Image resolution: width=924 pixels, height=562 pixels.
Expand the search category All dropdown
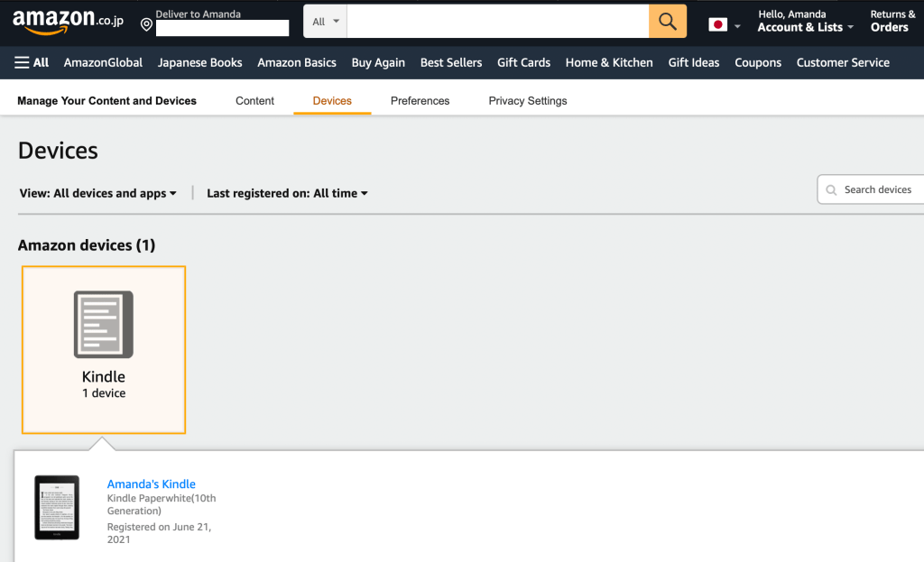point(325,22)
